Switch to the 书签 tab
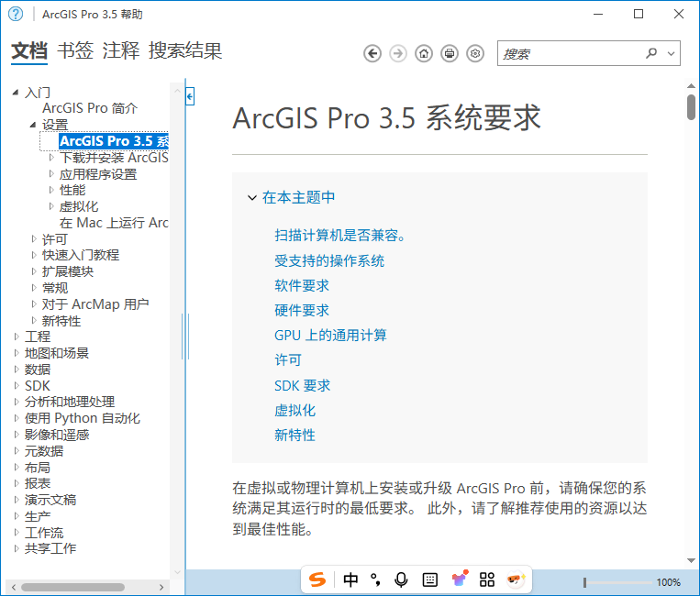The image size is (700, 596). point(75,50)
